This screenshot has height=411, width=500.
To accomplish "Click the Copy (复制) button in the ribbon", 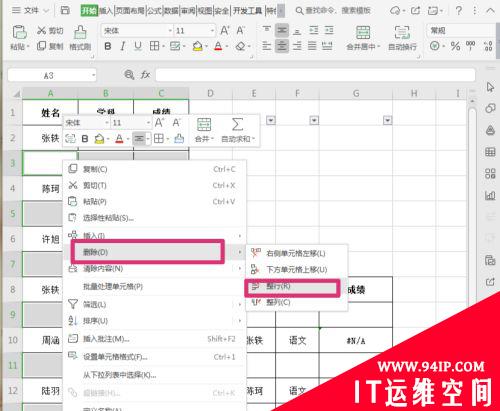I will click(50, 46).
